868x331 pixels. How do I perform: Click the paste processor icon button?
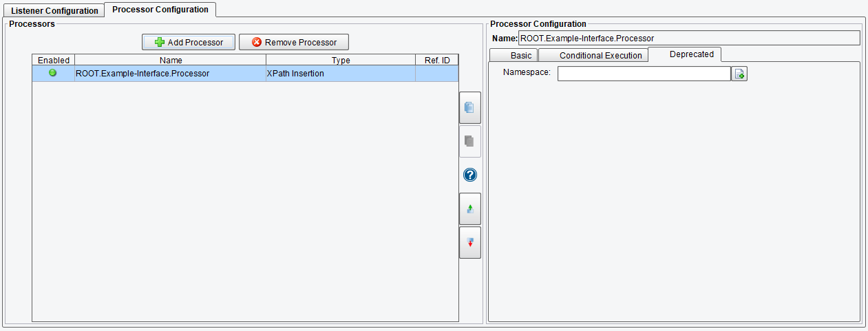470,141
